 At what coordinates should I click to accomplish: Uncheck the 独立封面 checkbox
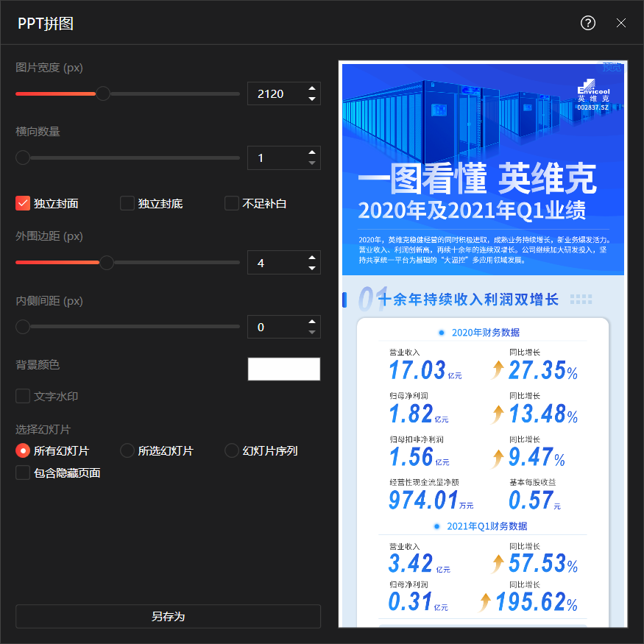(23, 203)
